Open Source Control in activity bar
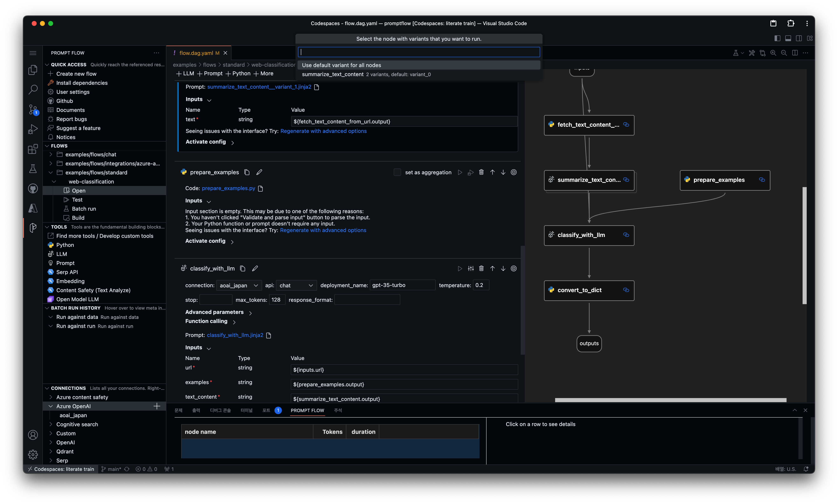The width and height of the screenshot is (838, 504). [33, 109]
